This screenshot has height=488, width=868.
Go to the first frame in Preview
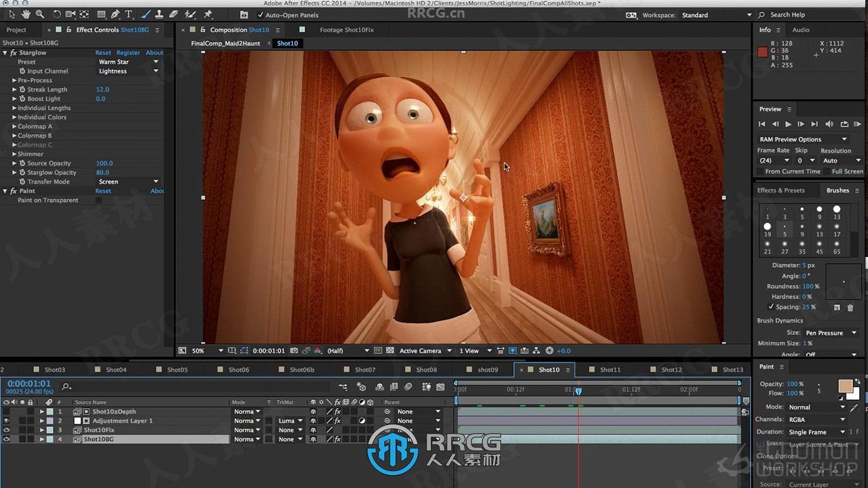(x=762, y=124)
